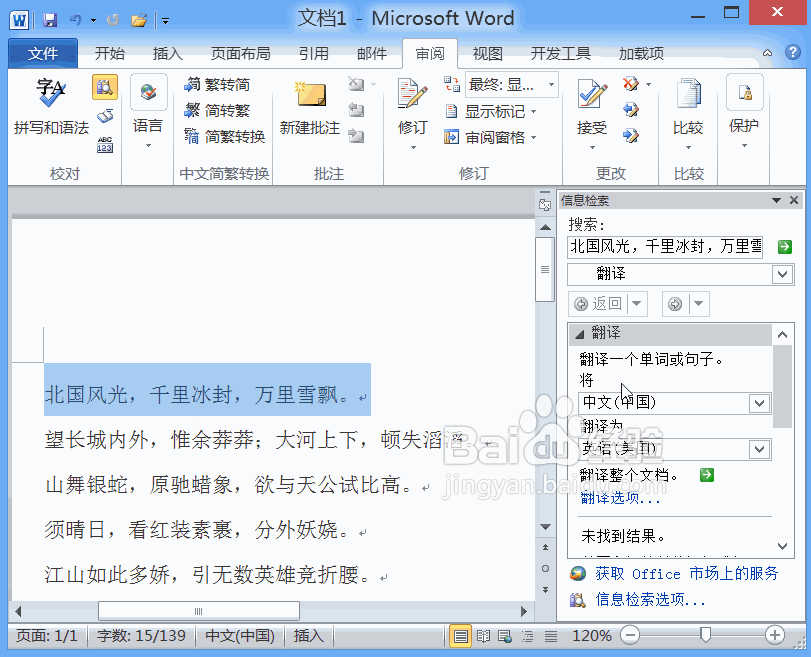Open the Language (语言) button

148,112
